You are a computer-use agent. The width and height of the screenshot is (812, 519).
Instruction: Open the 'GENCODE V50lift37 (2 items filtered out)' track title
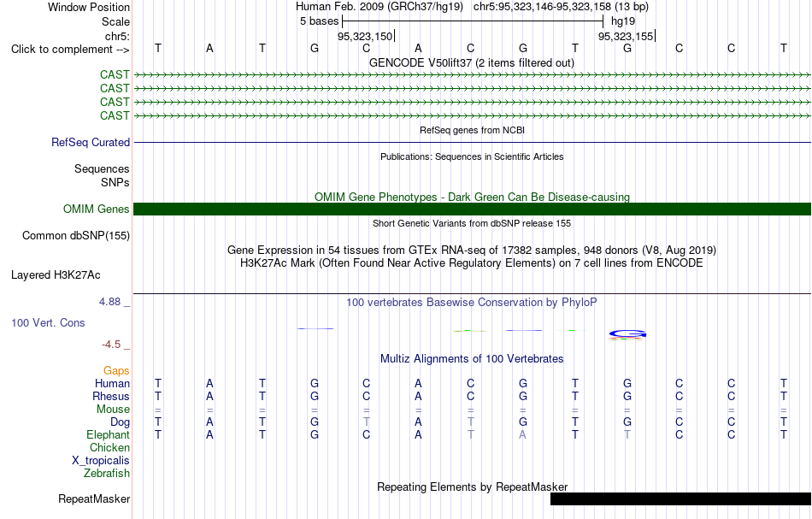[472, 62]
